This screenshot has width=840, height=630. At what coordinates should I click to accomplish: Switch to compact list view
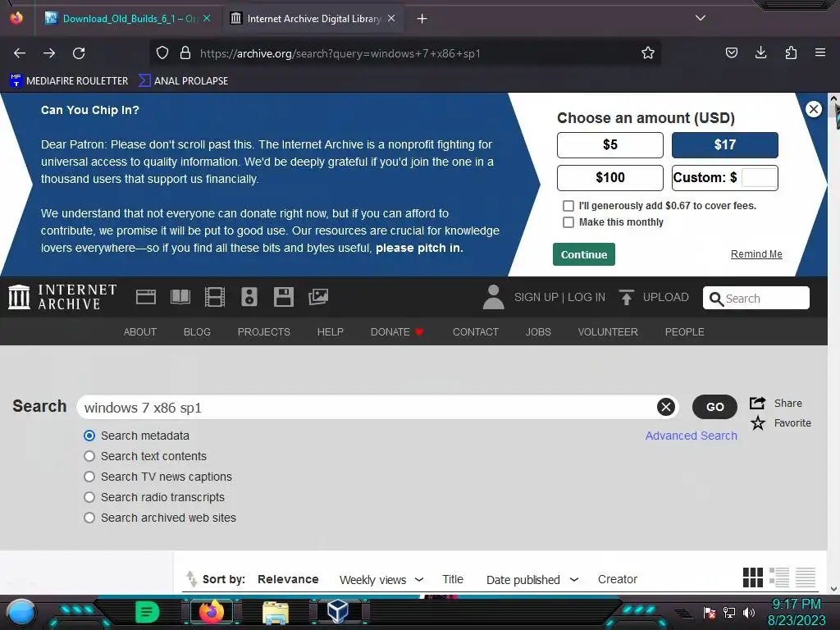(806, 577)
